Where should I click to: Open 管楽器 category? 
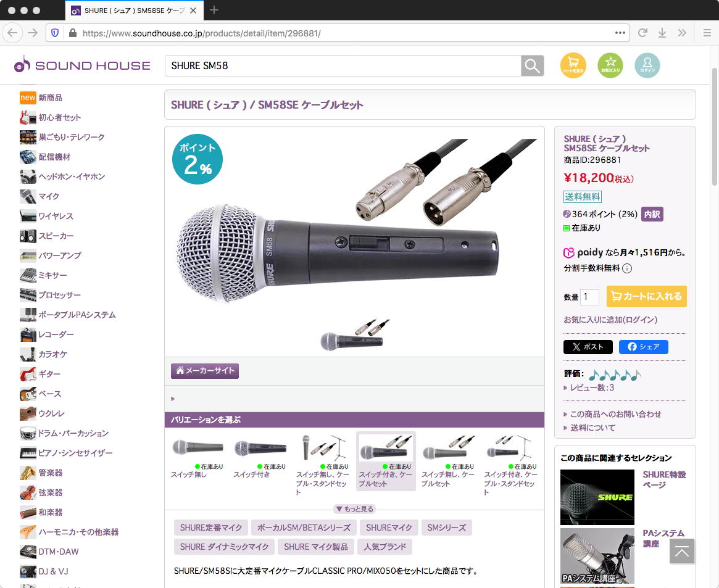pos(41,472)
